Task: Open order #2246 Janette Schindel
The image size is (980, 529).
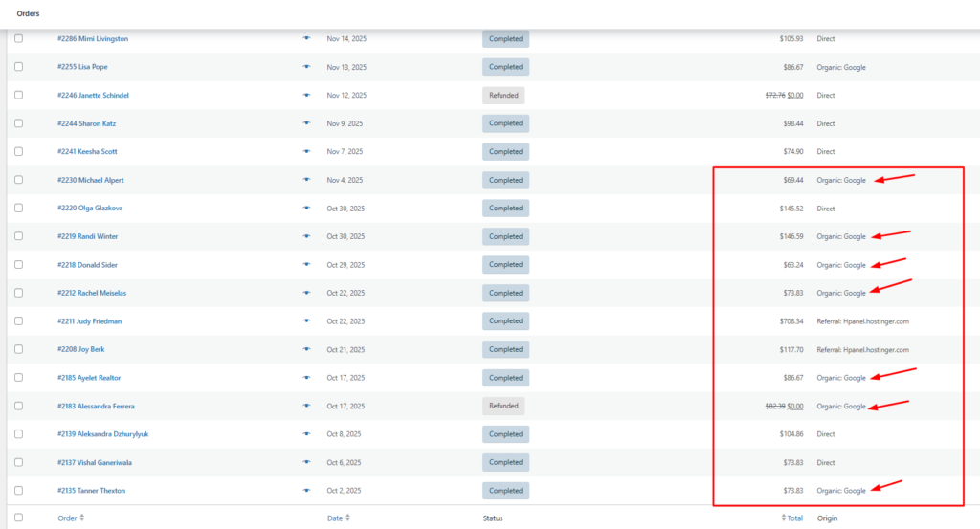Action: 93,95
